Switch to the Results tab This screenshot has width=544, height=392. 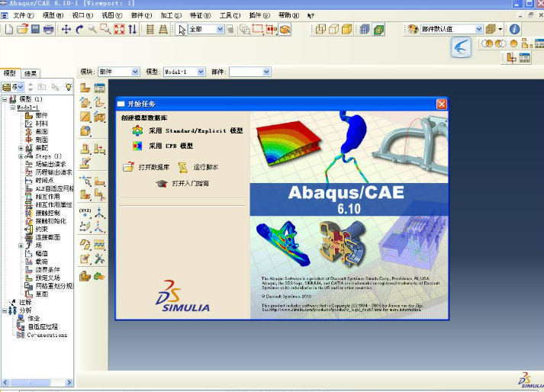click(31, 73)
